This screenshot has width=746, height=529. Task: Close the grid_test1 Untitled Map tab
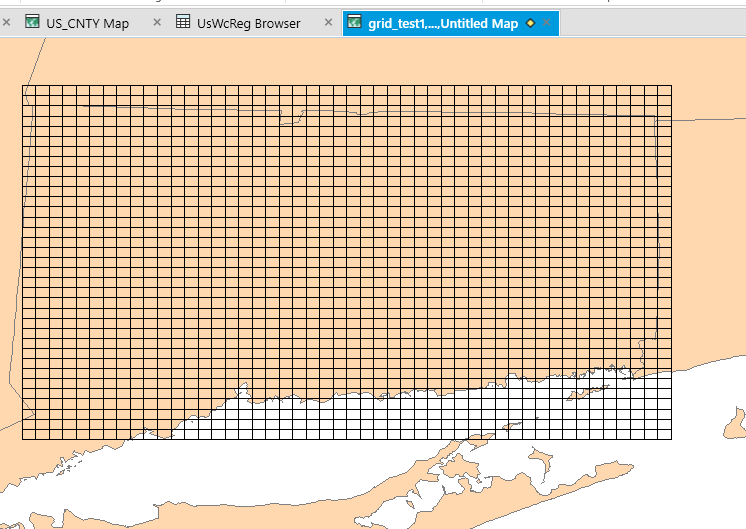[546, 23]
